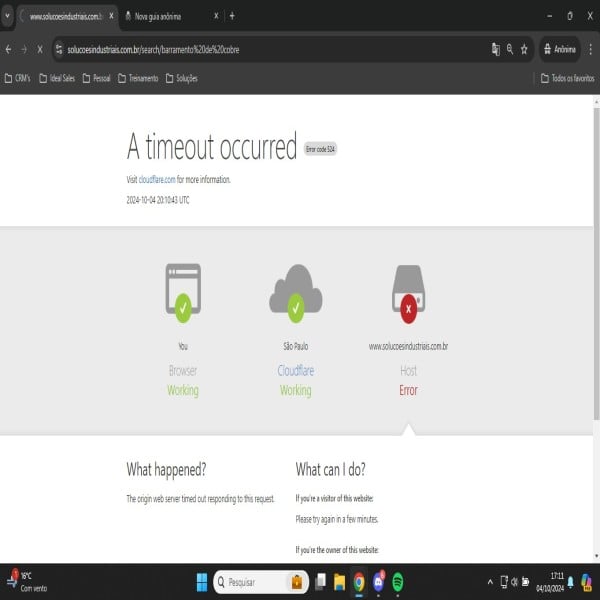Select the www.solucoesindustriais.com.br host label

pyautogui.click(x=408, y=346)
